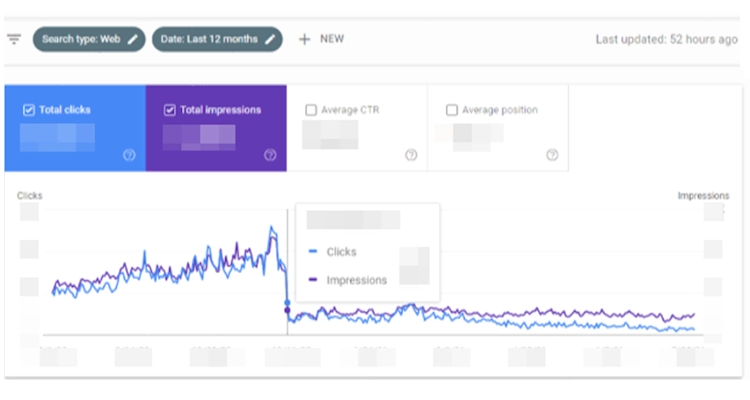This screenshot has height=400, width=750.
Task: Enable the Average position checkbox
Action: (452, 110)
